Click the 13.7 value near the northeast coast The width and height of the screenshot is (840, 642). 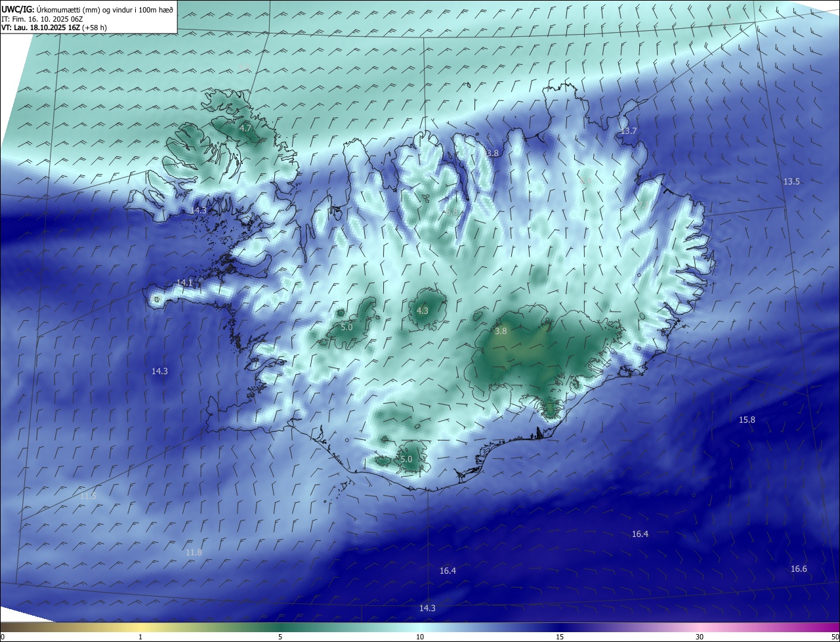tap(629, 131)
